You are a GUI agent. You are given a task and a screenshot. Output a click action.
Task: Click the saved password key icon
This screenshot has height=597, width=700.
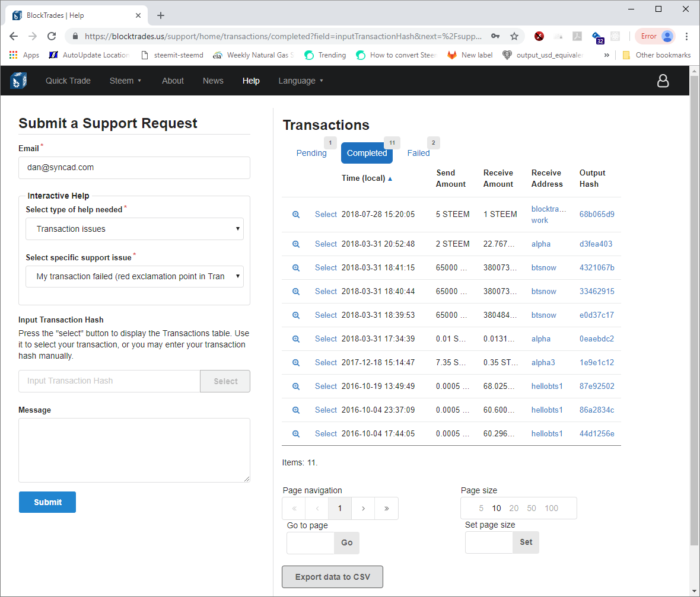point(495,36)
